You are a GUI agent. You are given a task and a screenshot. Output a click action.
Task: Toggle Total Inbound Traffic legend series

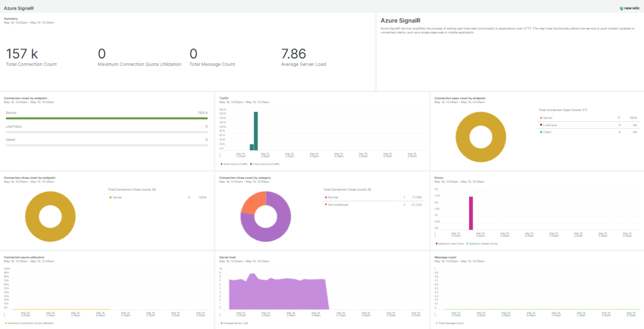pos(235,164)
